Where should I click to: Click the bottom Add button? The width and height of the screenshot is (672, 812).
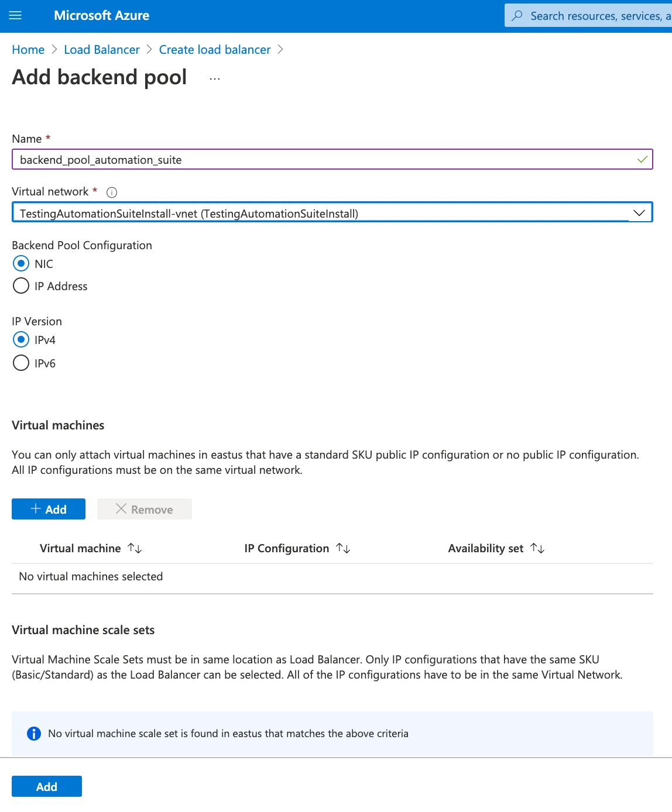click(x=47, y=786)
